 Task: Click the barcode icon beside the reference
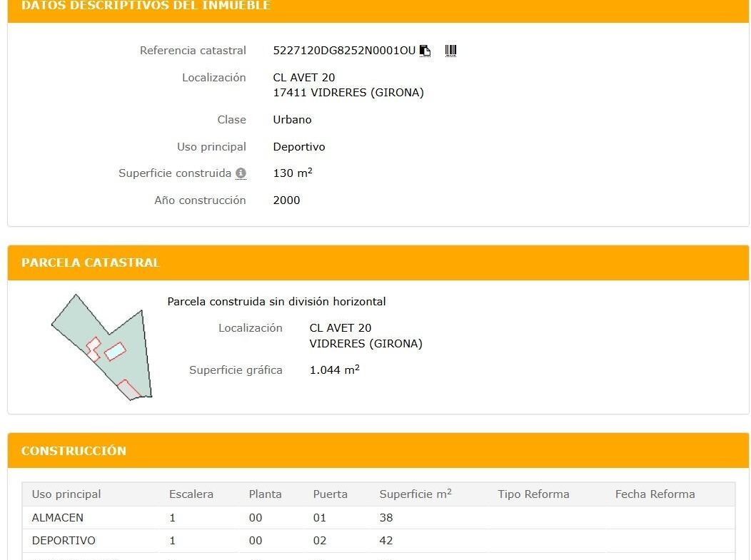coord(450,51)
